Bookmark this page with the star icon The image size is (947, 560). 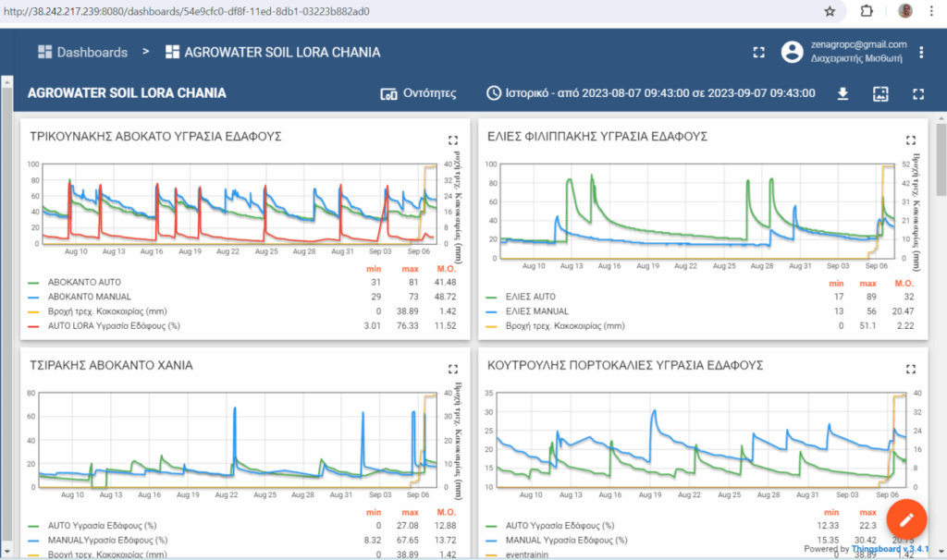830,11
